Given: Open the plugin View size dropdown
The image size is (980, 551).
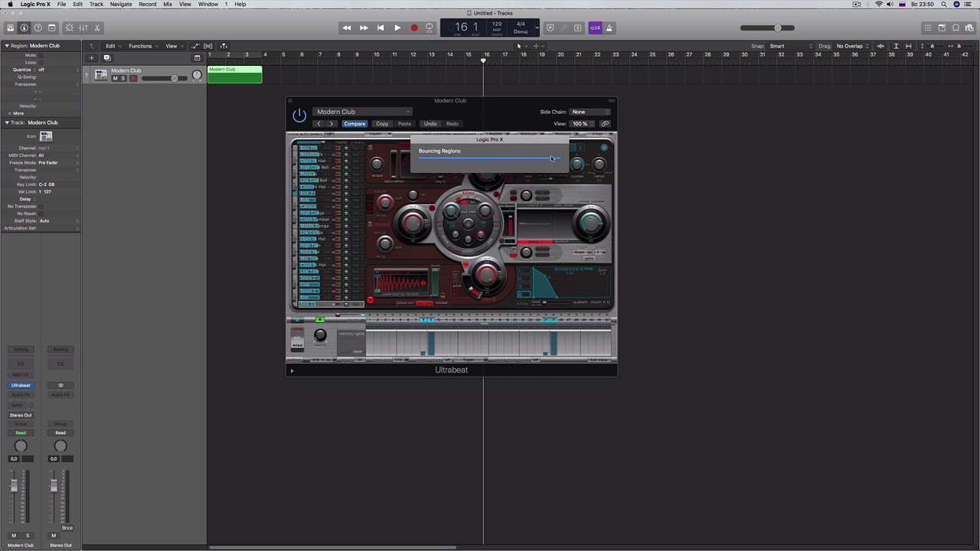Looking at the screenshot, I should click(x=583, y=124).
